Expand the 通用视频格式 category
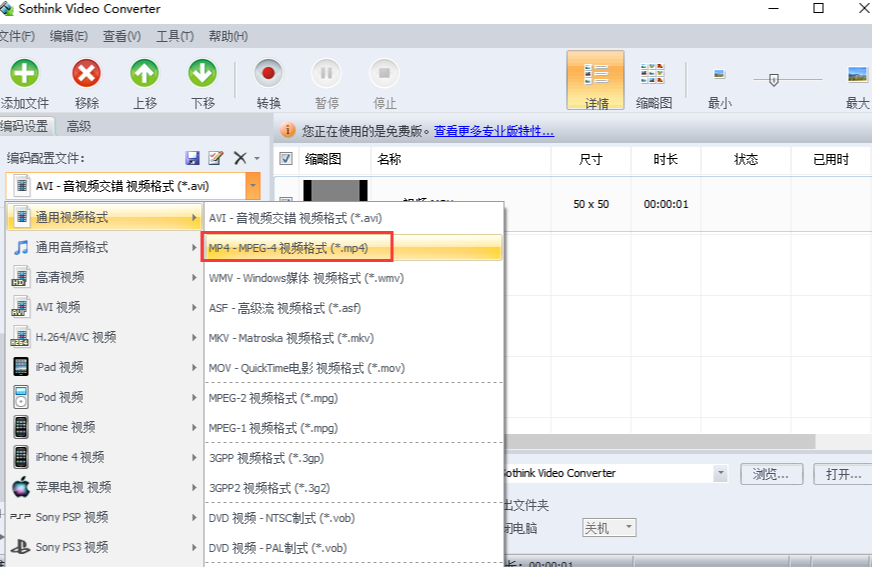 (x=105, y=217)
